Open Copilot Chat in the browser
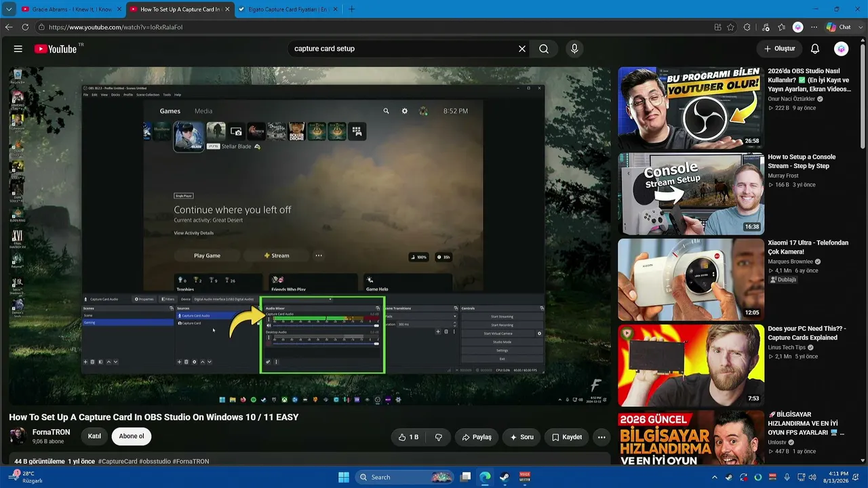 (839, 27)
